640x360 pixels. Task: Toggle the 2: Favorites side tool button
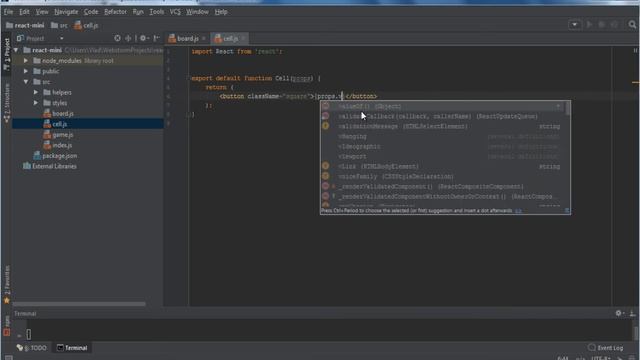pos(7,285)
